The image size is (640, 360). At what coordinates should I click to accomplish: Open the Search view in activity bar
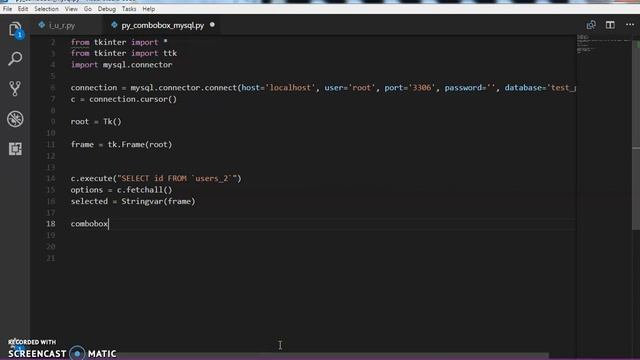(15, 59)
